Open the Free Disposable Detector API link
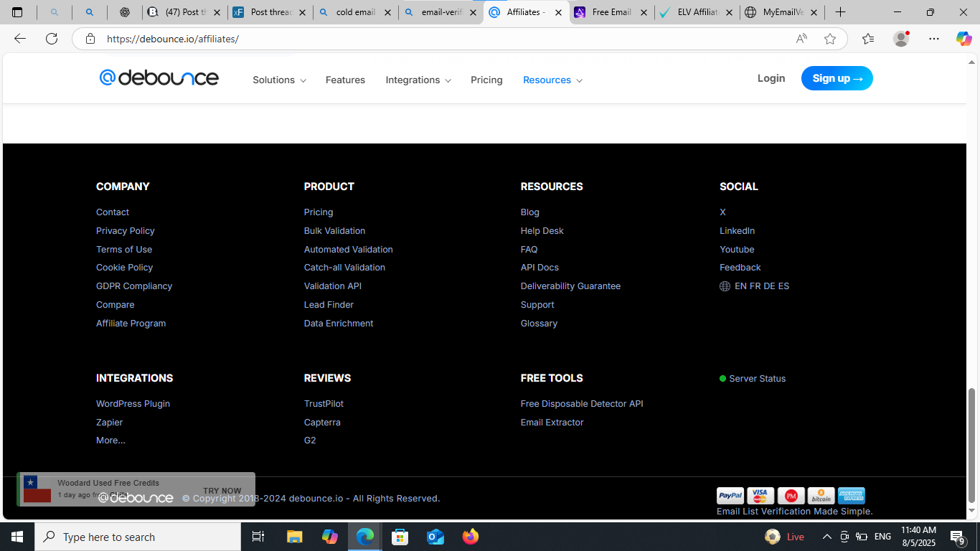 pyautogui.click(x=582, y=404)
